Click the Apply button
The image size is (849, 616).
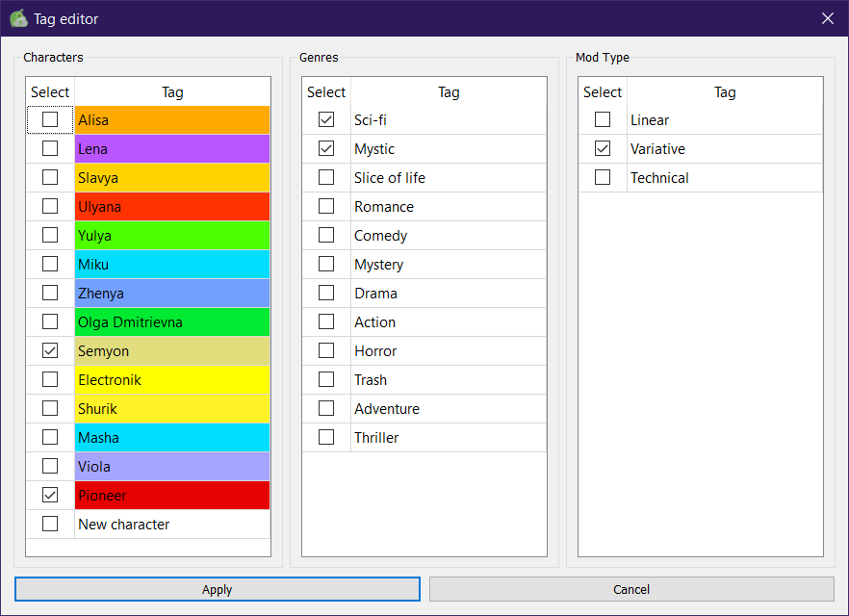pos(218,589)
